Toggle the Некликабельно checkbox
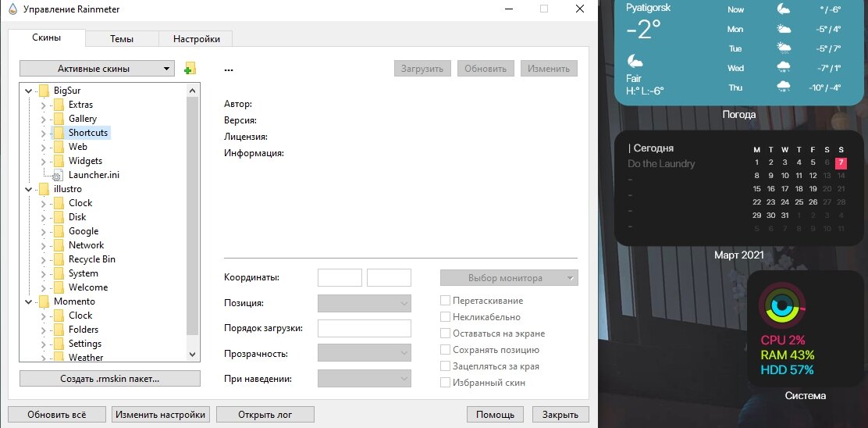Image resolution: width=868 pixels, height=428 pixels. pyautogui.click(x=444, y=317)
